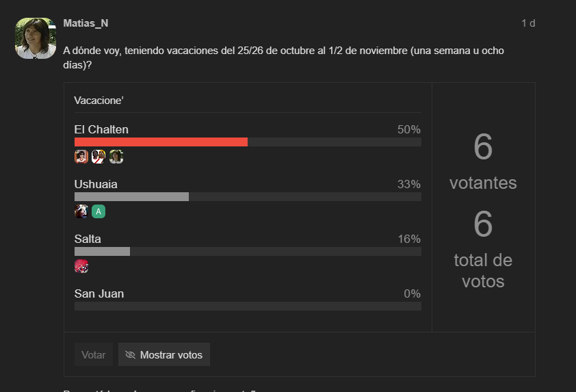Click the Mostrar votos button label
576x392 pixels.
[171, 354]
